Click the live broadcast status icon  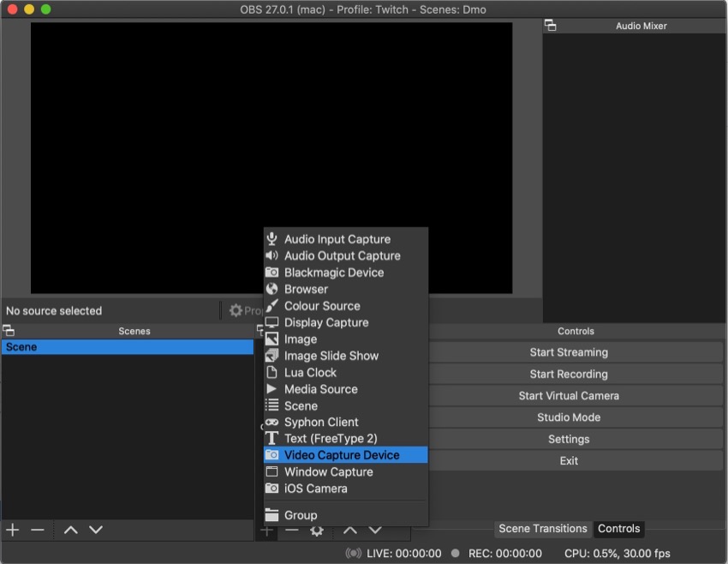353,554
